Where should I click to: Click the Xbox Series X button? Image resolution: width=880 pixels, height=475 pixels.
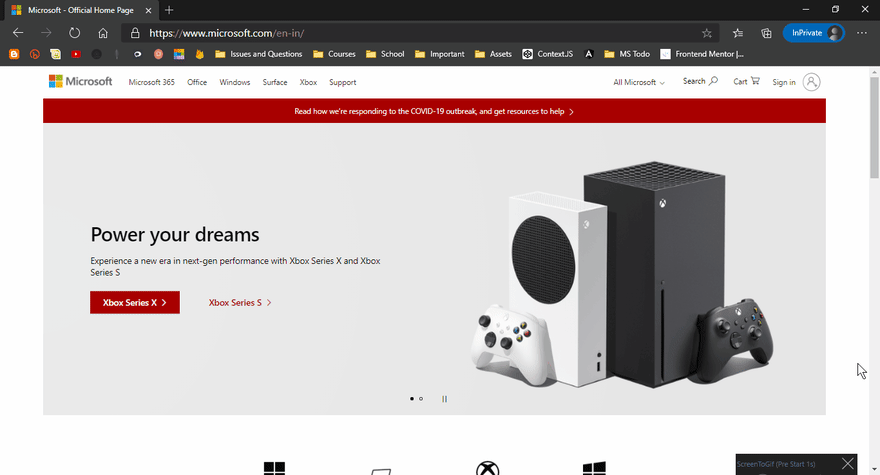(x=135, y=302)
